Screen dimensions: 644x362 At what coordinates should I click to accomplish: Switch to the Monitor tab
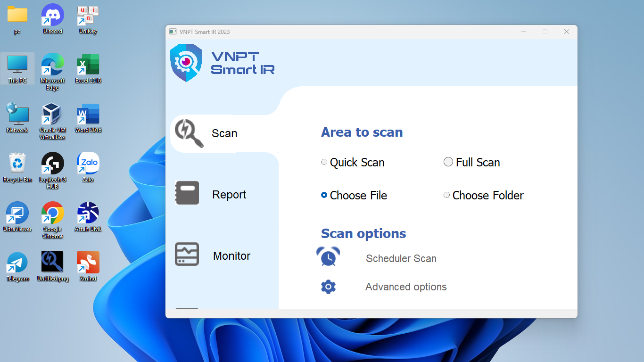pyautogui.click(x=231, y=256)
